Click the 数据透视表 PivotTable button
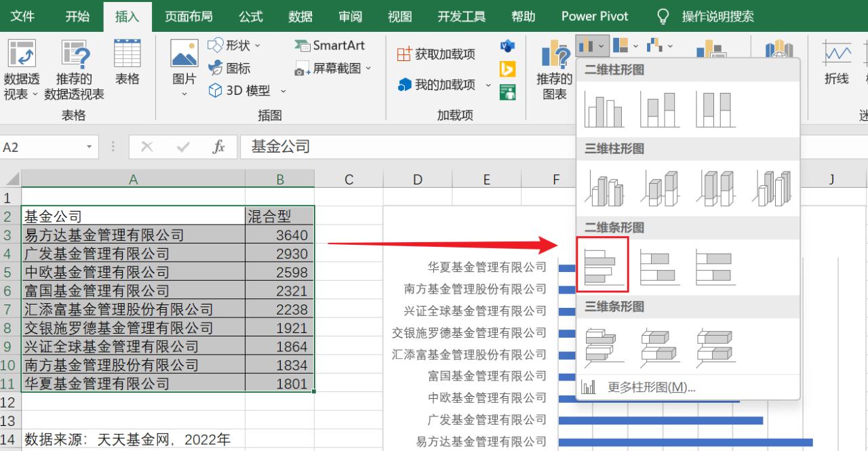 click(21, 71)
